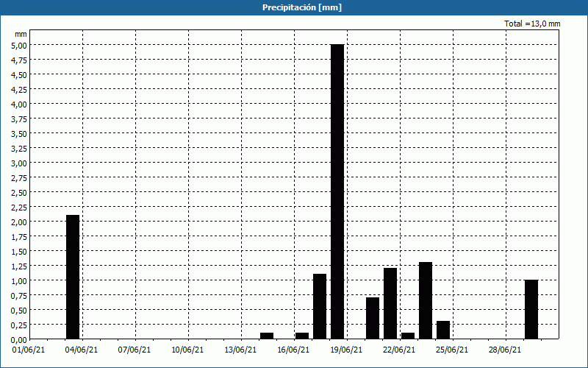Screen dimensions: 588x368
Task: Click the 0,30 mm bar just before 25/06/21
Action: pos(443,330)
